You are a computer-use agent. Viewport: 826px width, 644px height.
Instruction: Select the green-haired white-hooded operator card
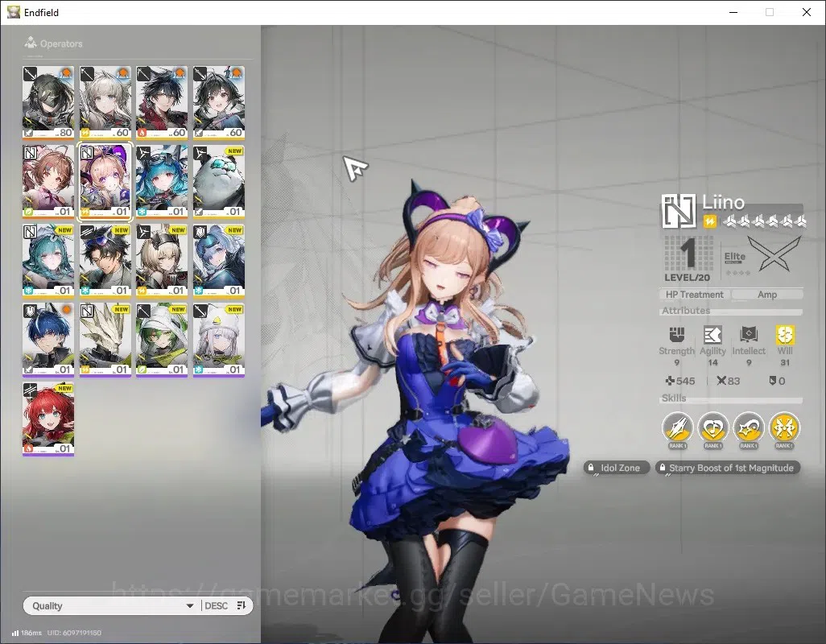(x=162, y=340)
